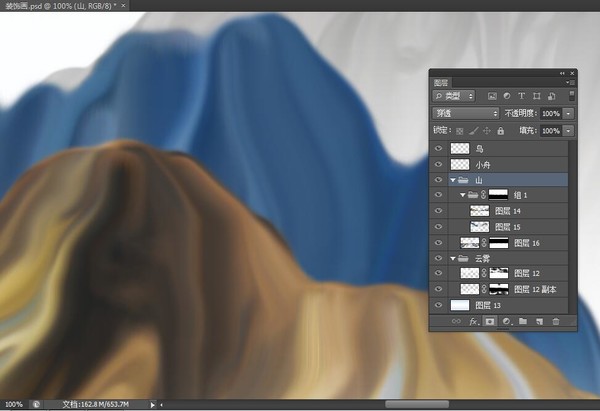Click the zoom percentage field in status bar

(x=14, y=404)
